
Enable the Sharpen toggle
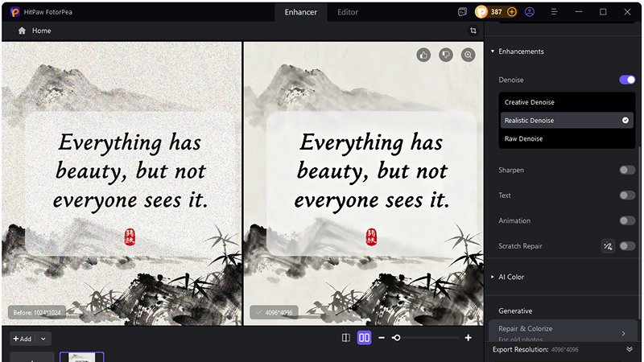point(627,171)
